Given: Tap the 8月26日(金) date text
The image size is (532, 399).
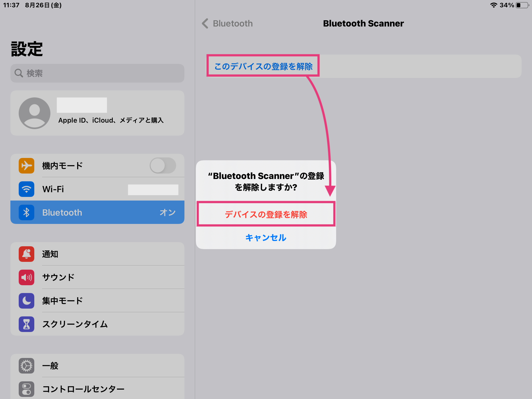Looking at the screenshot, I should (x=43, y=5).
